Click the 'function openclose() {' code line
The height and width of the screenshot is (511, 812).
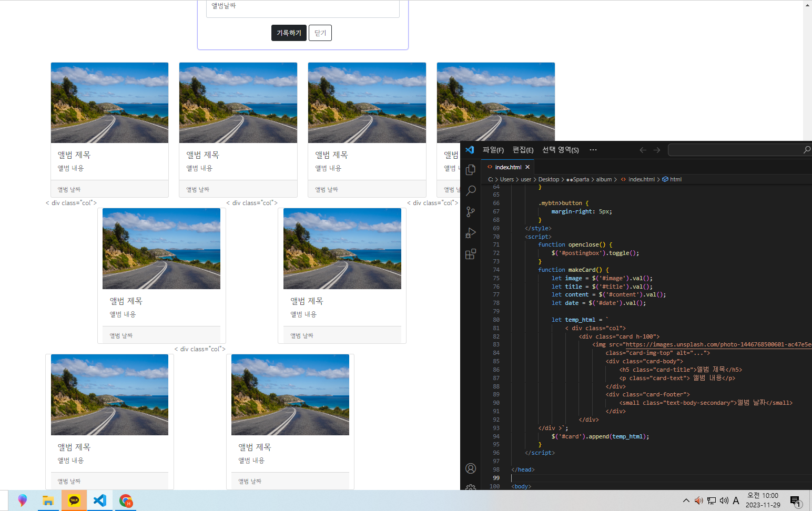(575, 244)
